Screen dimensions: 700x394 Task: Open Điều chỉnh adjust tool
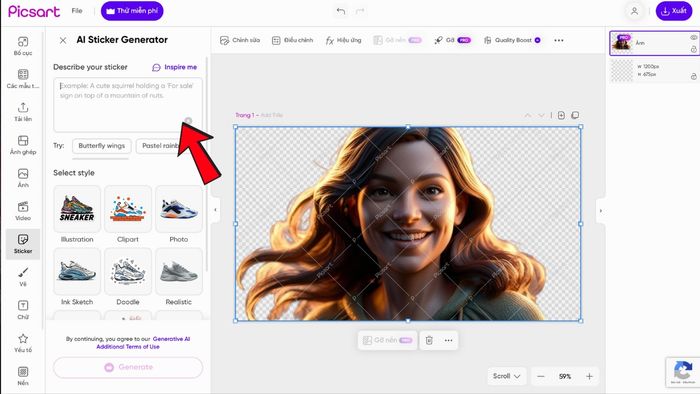[x=292, y=40]
